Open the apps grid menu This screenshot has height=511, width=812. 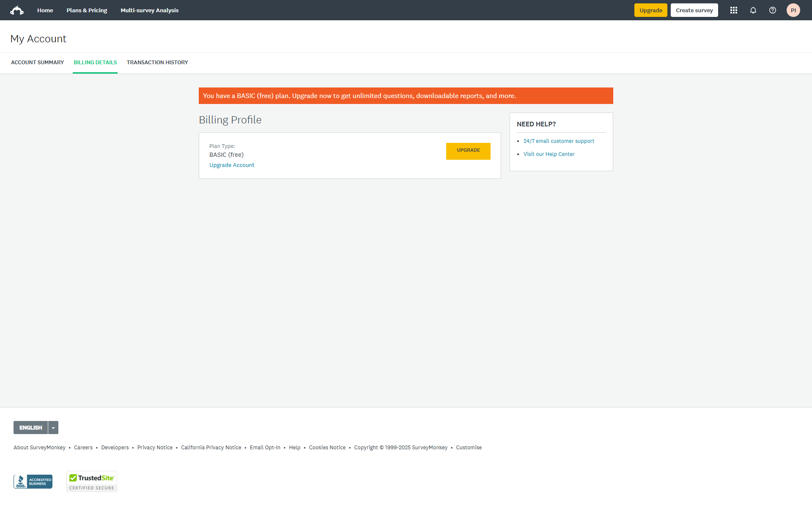tap(734, 10)
